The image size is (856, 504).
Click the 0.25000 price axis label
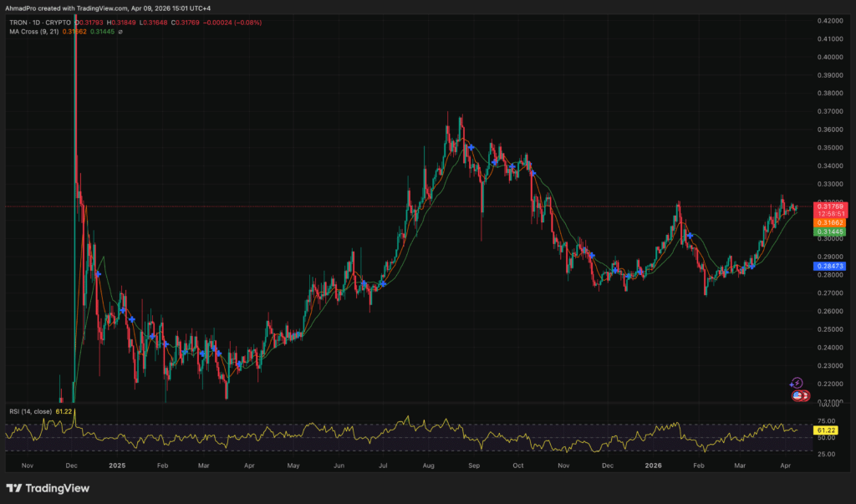coord(830,329)
